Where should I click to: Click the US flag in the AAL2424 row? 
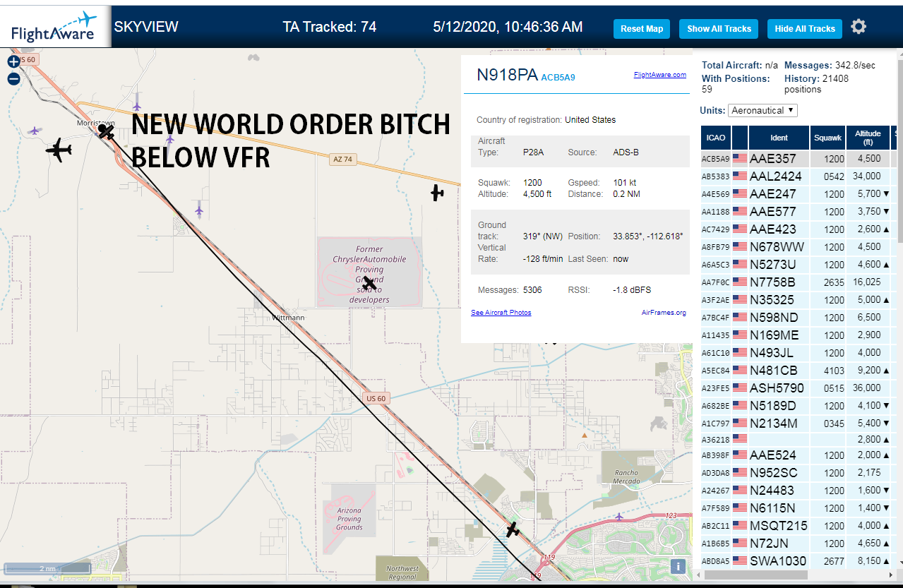click(x=740, y=176)
